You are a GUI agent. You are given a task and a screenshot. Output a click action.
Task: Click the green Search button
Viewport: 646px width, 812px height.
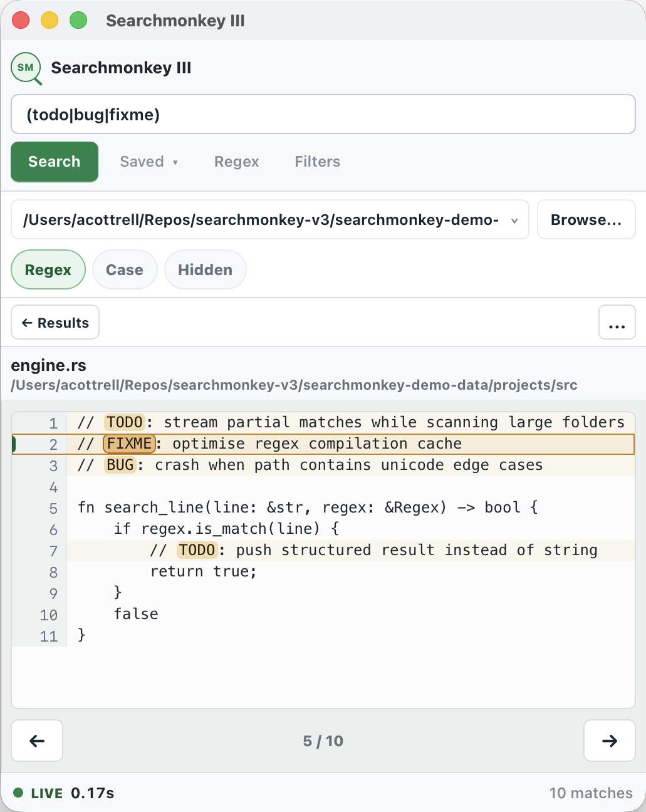[x=55, y=162]
